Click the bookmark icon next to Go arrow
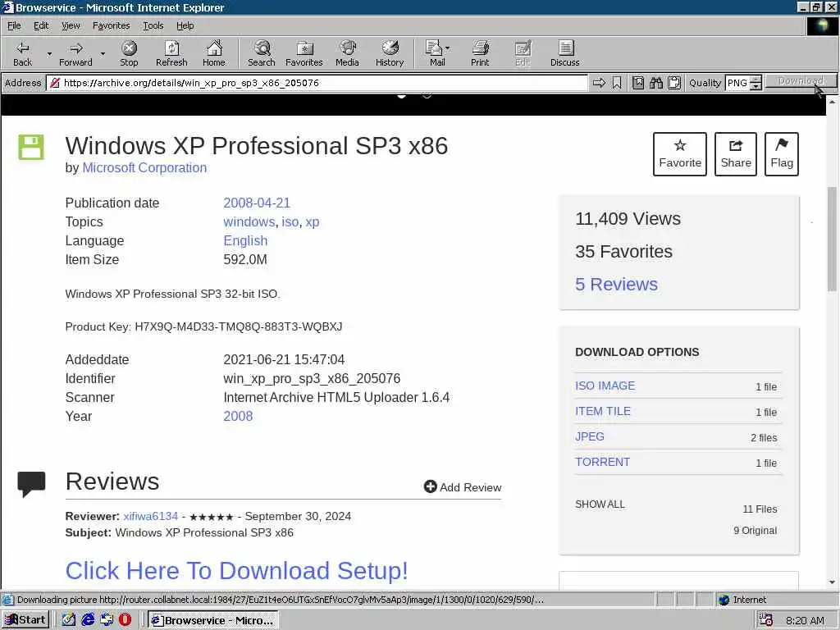Image resolution: width=840 pixels, height=630 pixels. (617, 83)
